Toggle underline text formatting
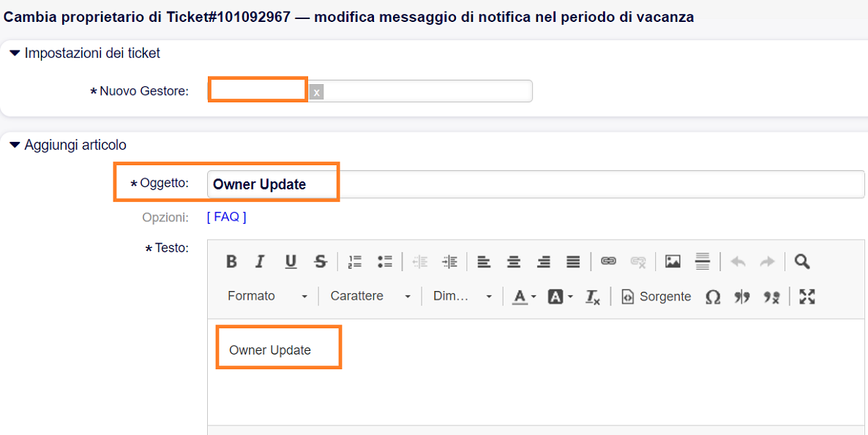Viewport: 868px width, 435px height. pos(291,262)
